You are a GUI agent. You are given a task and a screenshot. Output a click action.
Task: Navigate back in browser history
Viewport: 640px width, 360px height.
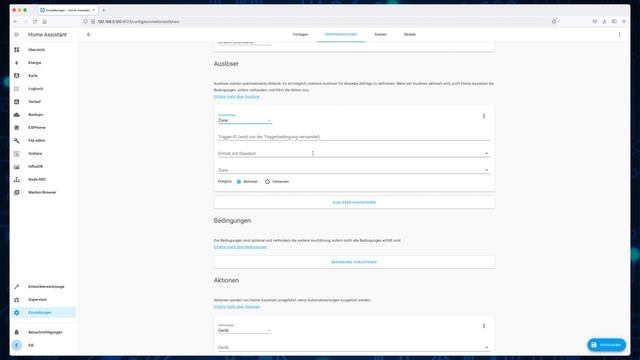coord(16,22)
